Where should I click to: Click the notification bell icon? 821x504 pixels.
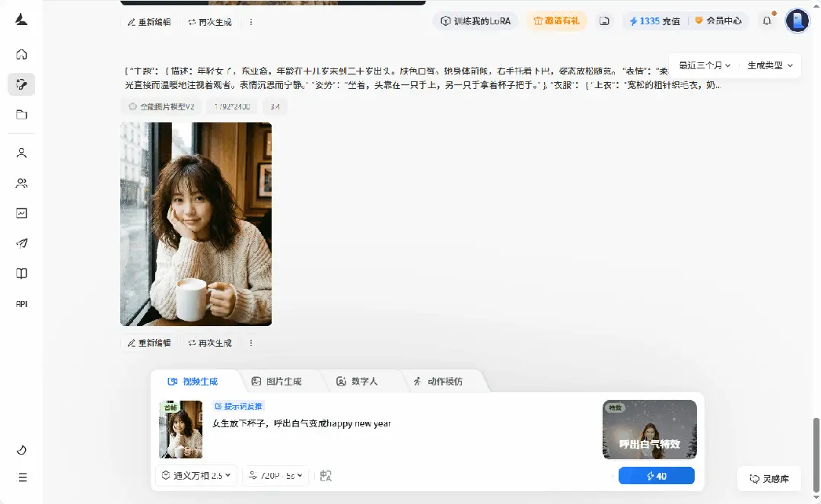[767, 21]
